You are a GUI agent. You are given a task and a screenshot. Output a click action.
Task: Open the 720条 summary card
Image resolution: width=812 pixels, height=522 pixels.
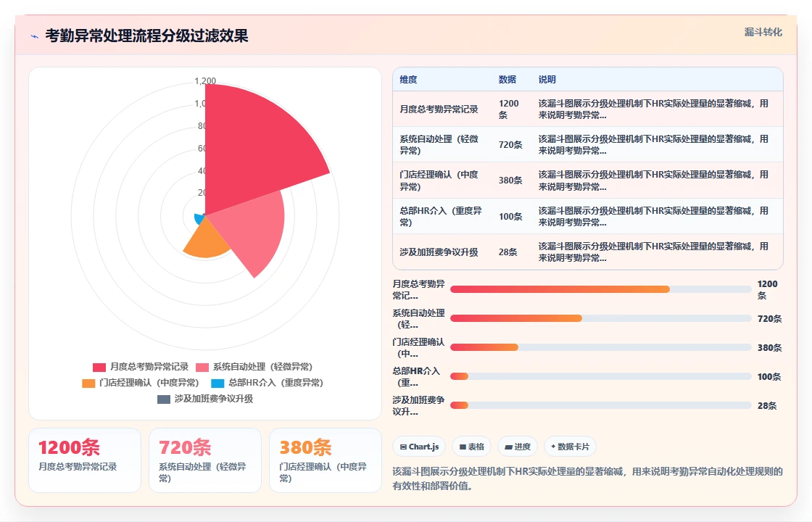click(x=205, y=460)
